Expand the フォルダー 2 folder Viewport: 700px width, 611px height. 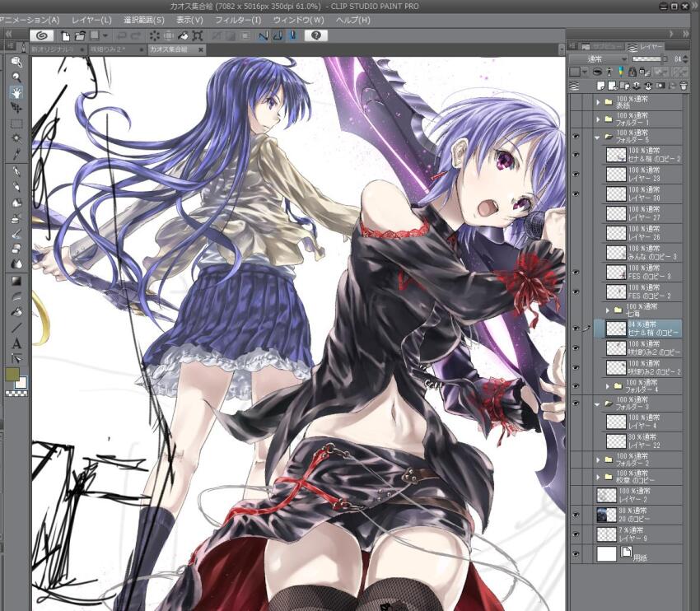[x=598, y=459]
